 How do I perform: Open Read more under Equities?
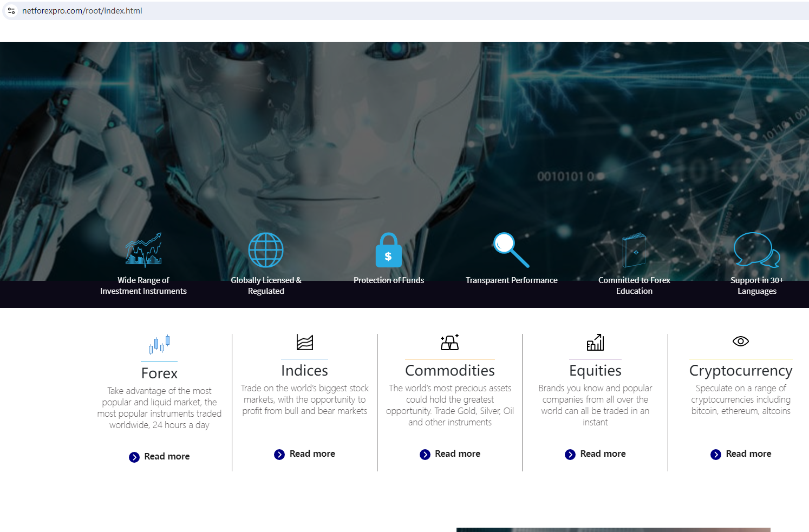[x=603, y=454]
